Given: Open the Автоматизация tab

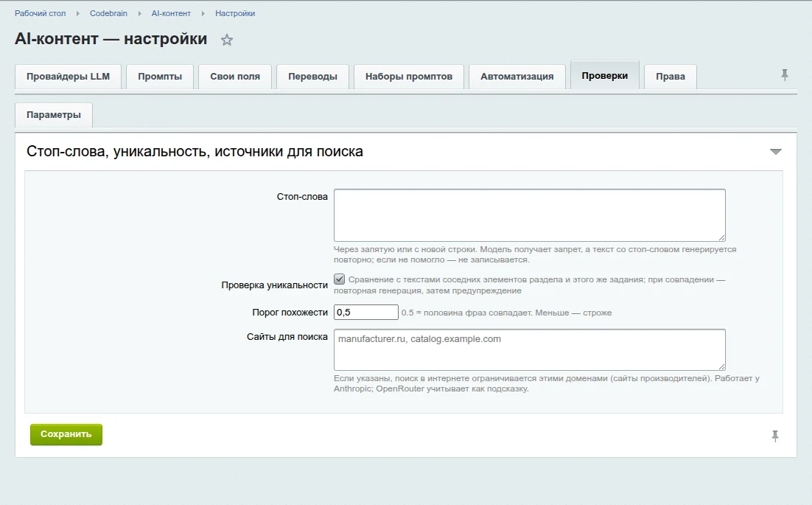Looking at the screenshot, I should (517, 77).
